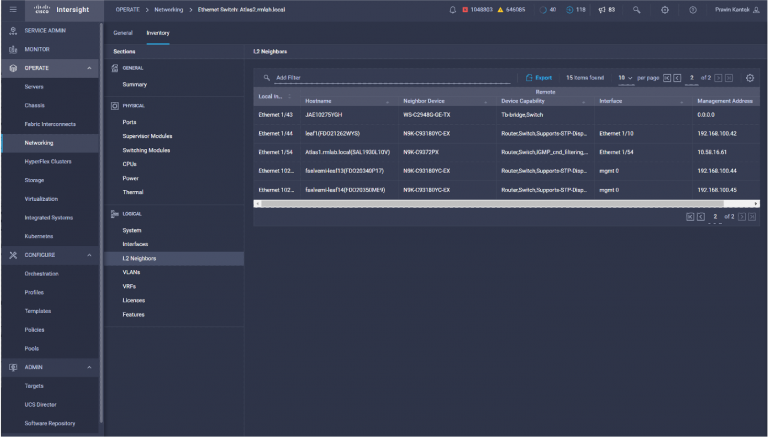Open the requests in progress indicator 40

(x=548, y=10)
